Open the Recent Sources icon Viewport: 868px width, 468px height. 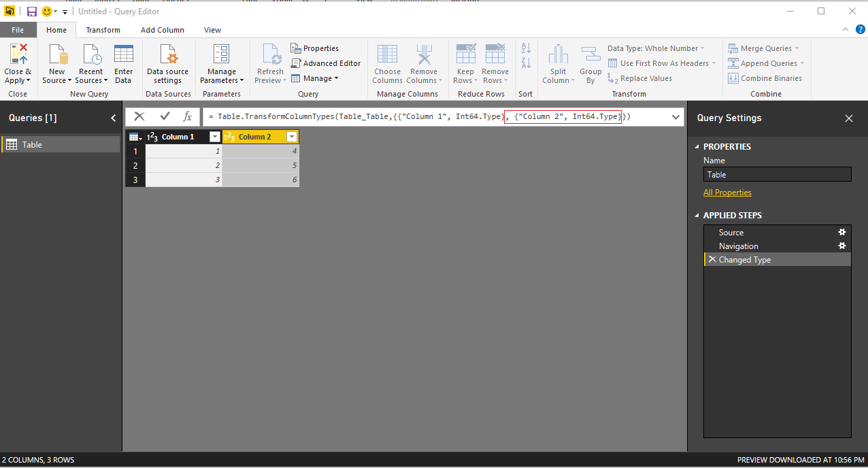[90, 54]
